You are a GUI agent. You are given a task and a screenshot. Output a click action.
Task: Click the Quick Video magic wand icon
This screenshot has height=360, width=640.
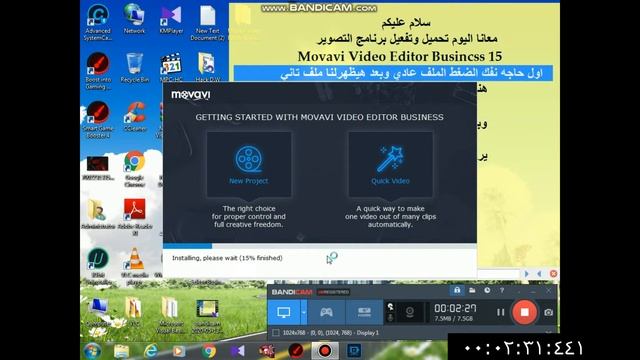pyautogui.click(x=390, y=159)
